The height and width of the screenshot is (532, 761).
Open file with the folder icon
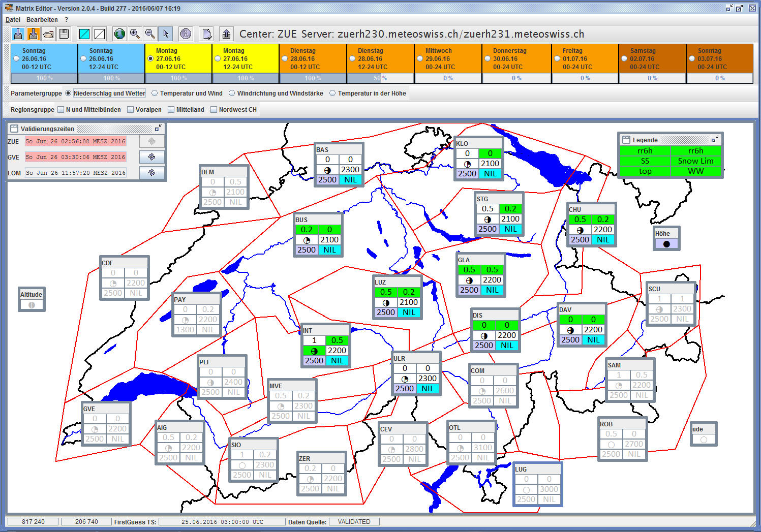click(x=49, y=34)
